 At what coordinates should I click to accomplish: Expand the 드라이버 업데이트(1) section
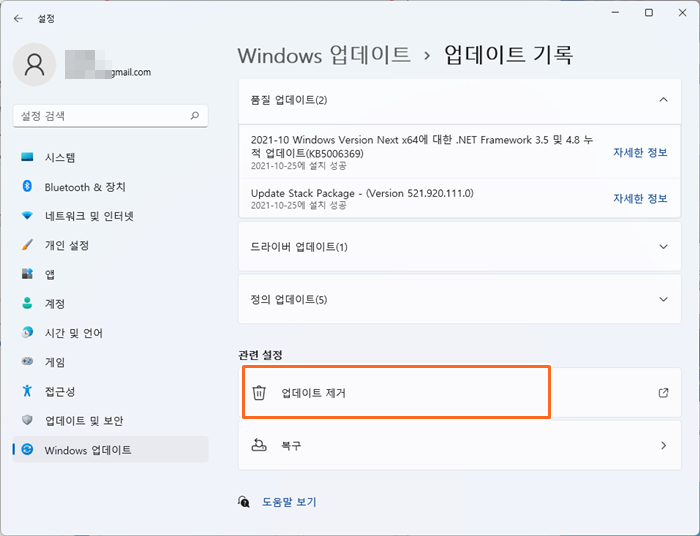(x=663, y=247)
